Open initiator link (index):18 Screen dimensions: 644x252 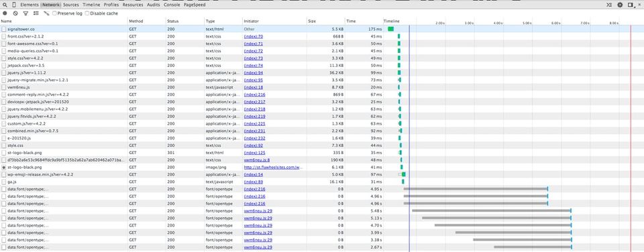click(254, 87)
